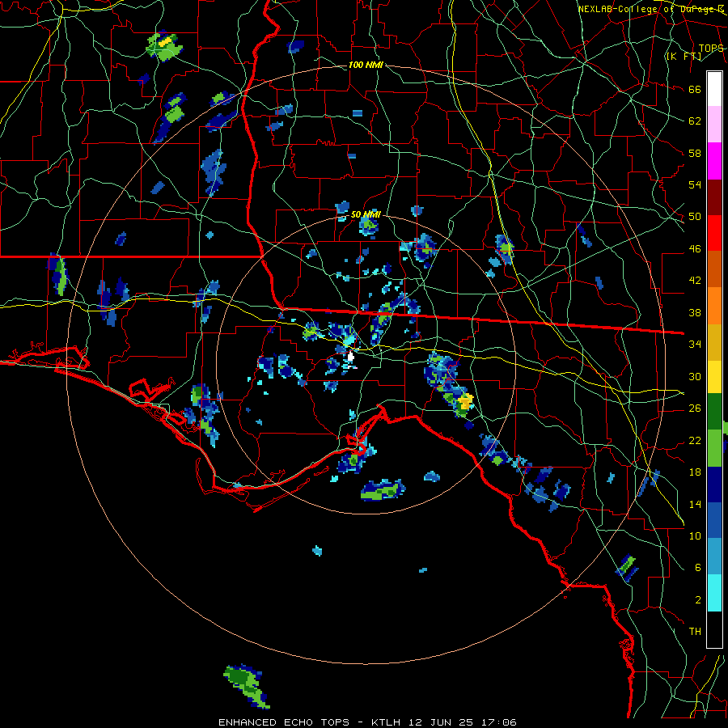This screenshot has width=728, height=728.
Task: Click the "34" legend value
Action: coord(695,345)
